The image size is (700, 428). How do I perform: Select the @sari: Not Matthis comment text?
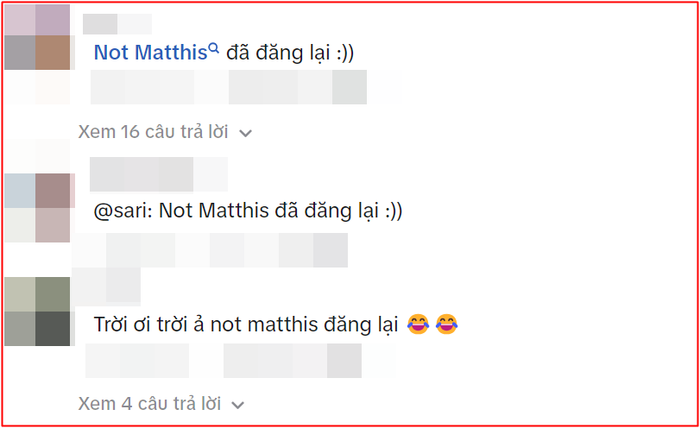pos(248,211)
